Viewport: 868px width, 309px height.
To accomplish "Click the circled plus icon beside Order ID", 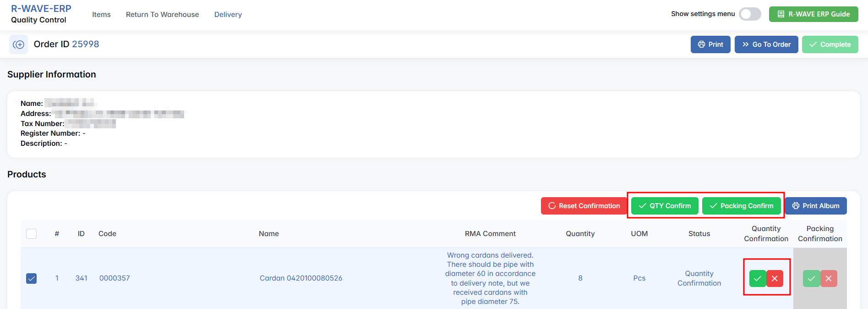I will tap(18, 44).
